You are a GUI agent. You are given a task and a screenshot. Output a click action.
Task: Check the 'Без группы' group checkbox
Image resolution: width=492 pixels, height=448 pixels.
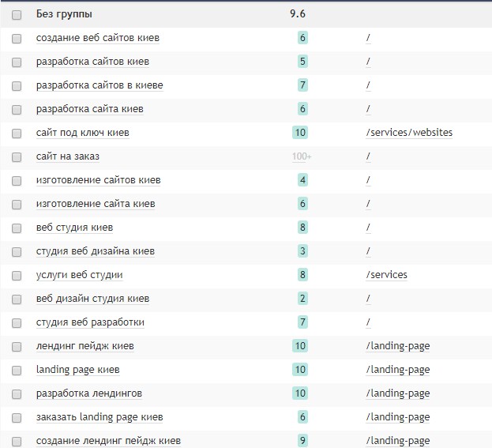point(17,14)
